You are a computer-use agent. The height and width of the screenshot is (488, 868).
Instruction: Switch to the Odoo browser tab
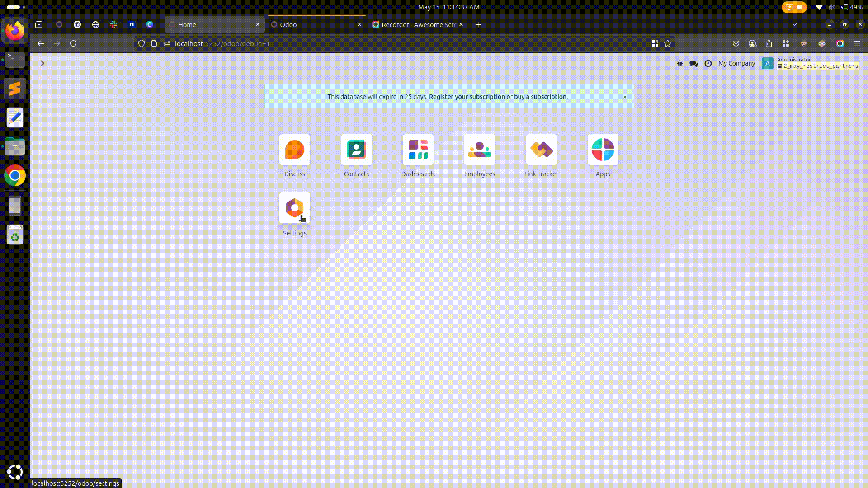[316, 24]
